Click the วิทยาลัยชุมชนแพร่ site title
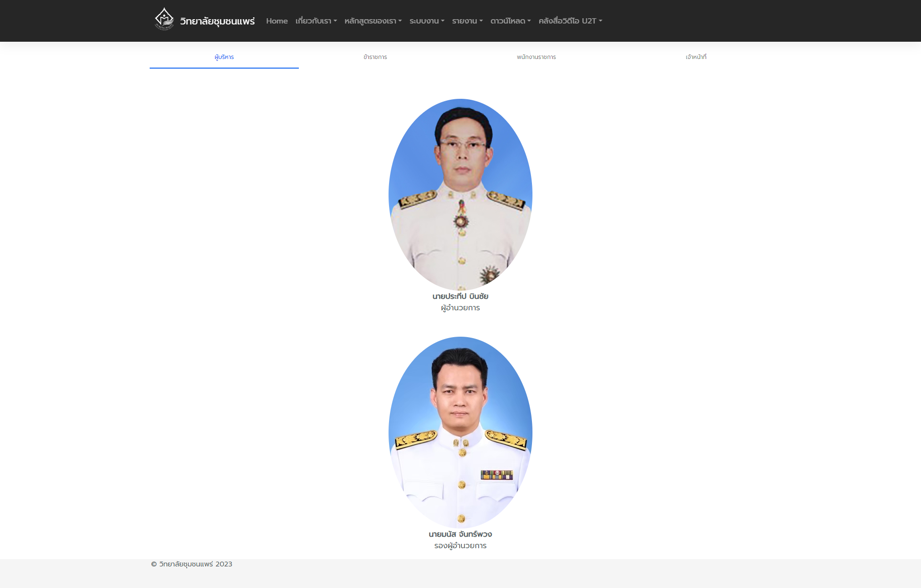The height and width of the screenshot is (588, 921). [217, 21]
